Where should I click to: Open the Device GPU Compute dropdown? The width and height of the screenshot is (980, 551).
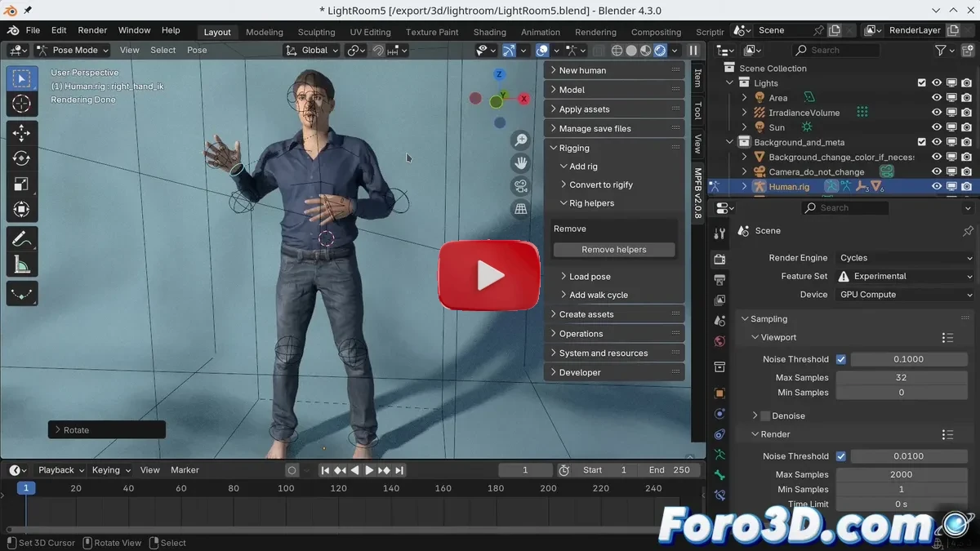click(905, 295)
